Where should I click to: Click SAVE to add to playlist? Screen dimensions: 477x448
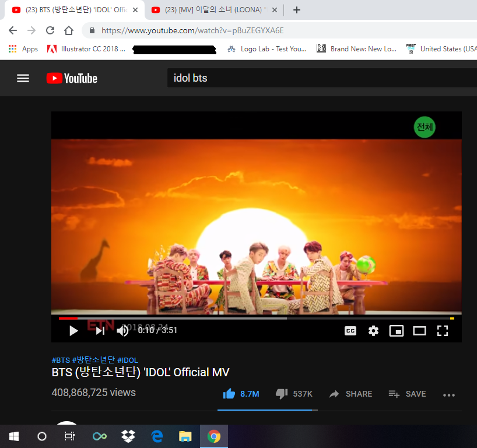407,394
